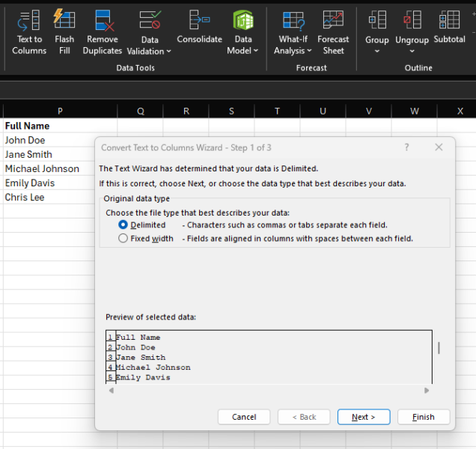
Task: Select column W header
Action: coord(415,111)
